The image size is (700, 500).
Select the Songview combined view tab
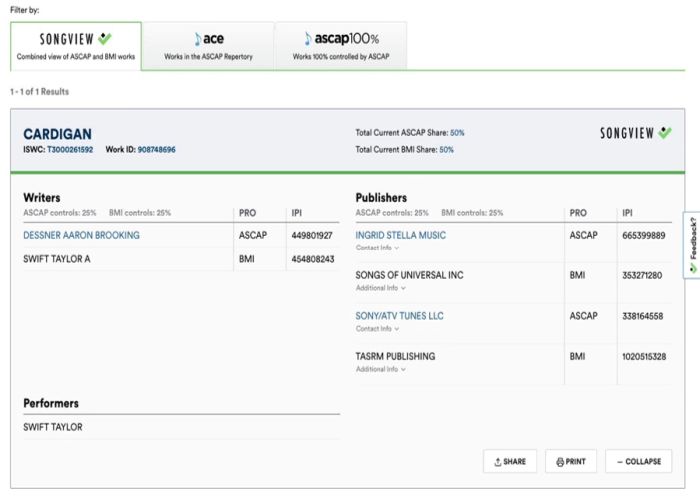tap(75, 46)
